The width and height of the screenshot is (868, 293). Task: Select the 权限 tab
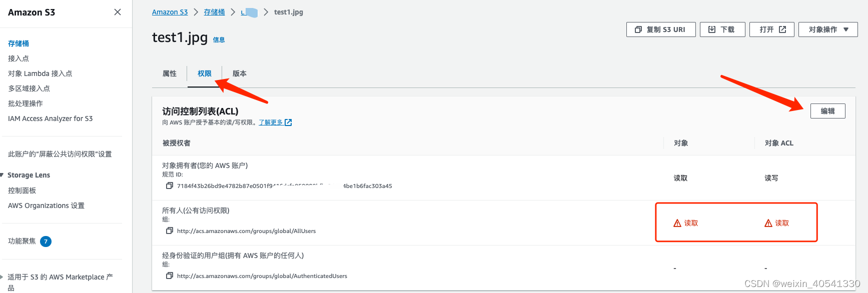(205, 73)
